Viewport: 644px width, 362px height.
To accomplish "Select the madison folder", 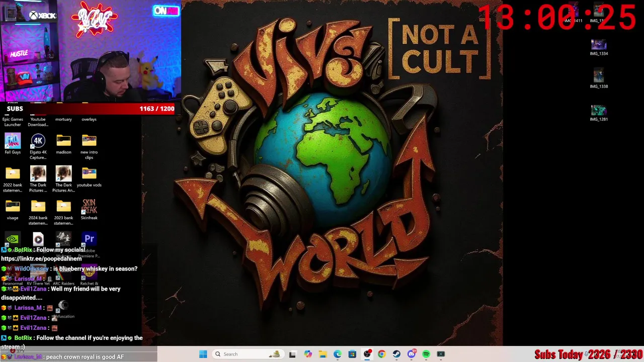I will click(63, 144).
